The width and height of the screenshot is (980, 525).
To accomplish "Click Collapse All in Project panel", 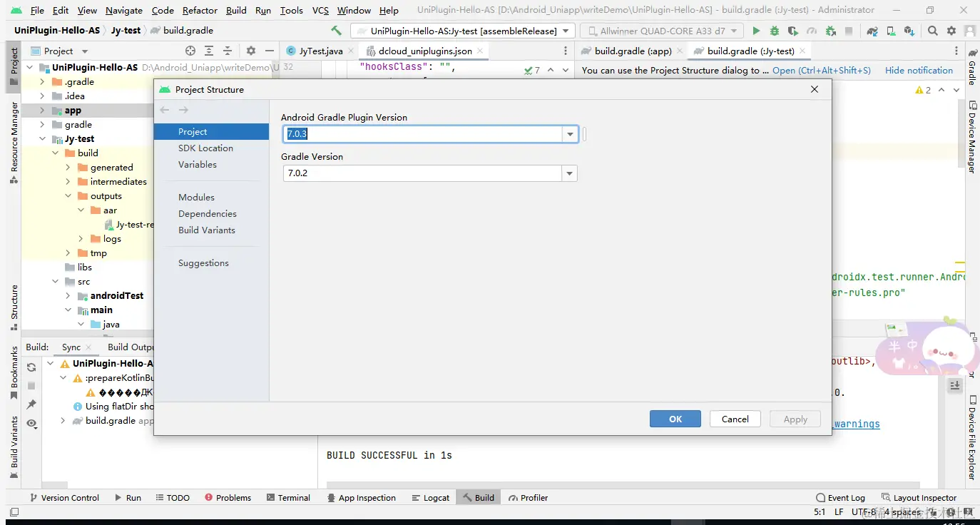I will point(228,51).
